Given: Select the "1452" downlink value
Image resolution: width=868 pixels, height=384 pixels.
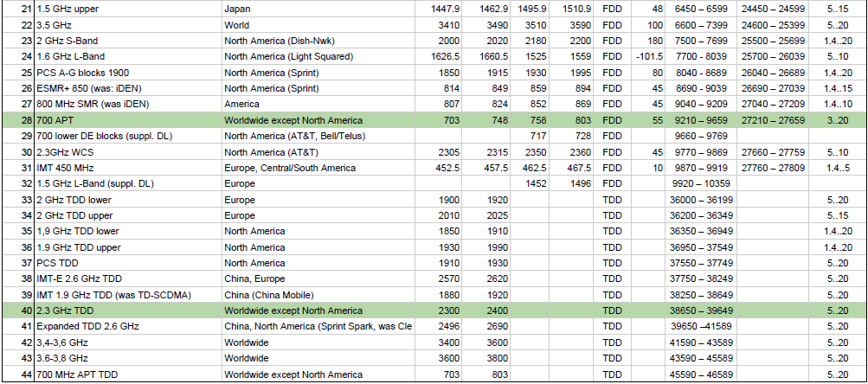Looking at the screenshot, I should click(537, 183).
